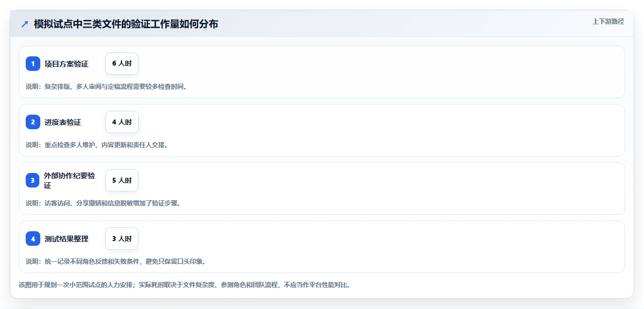Viewport: 644px width, 309px height.
Task: Click the 外部协作纪要验证 step label
Action: [x=69, y=180]
